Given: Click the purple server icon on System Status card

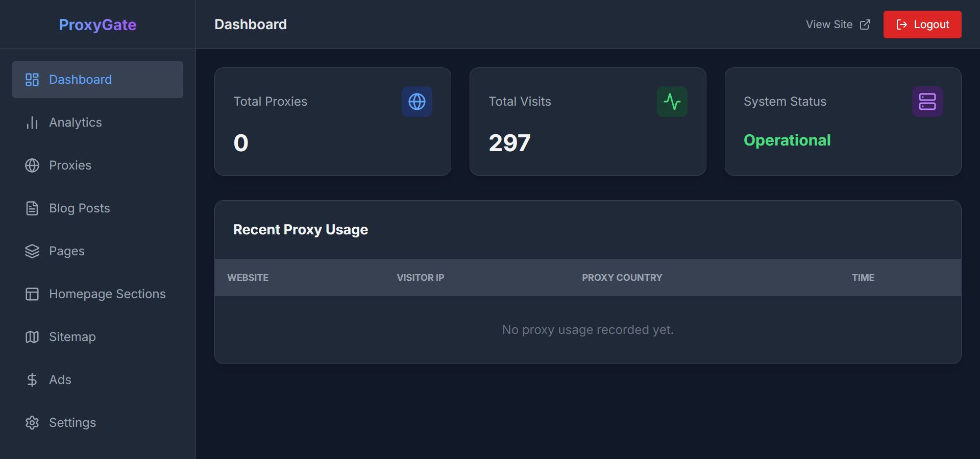Looking at the screenshot, I should pos(927,102).
